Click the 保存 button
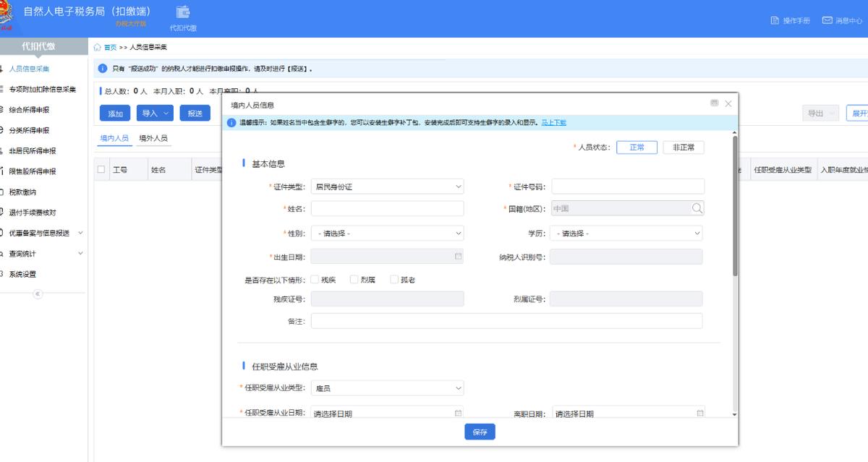The height and width of the screenshot is (462, 868). (x=480, y=432)
